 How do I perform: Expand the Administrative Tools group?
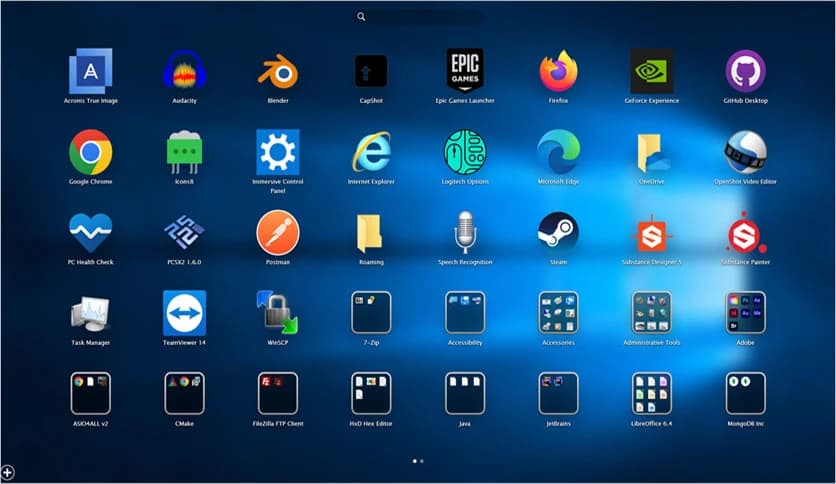click(652, 312)
